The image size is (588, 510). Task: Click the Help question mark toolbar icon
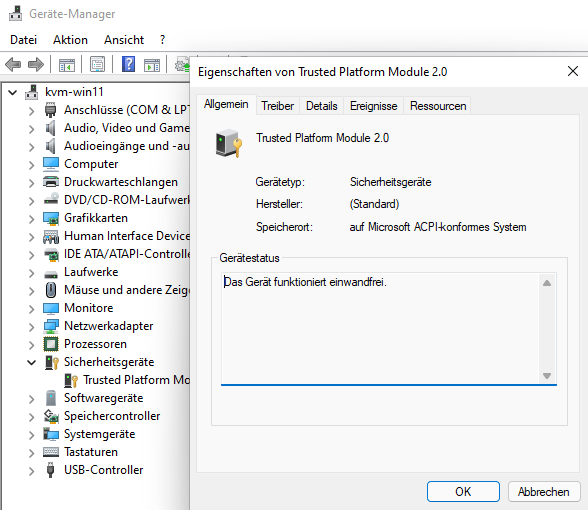coord(128,64)
